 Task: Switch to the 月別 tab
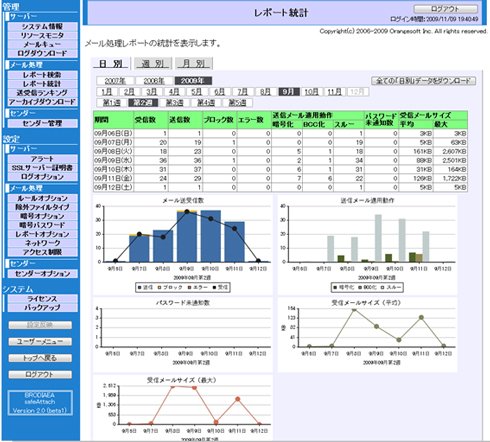[194, 63]
